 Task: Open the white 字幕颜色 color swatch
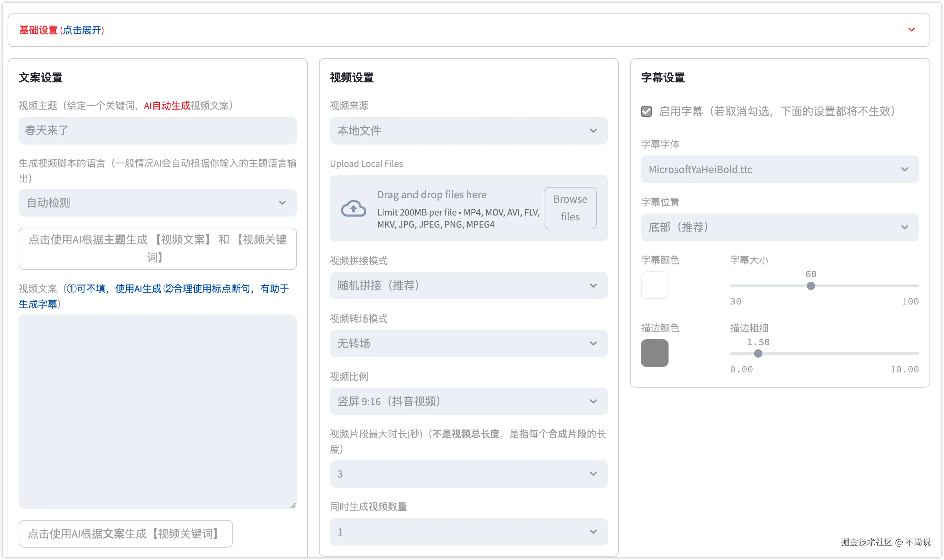pyautogui.click(x=654, y=285)
